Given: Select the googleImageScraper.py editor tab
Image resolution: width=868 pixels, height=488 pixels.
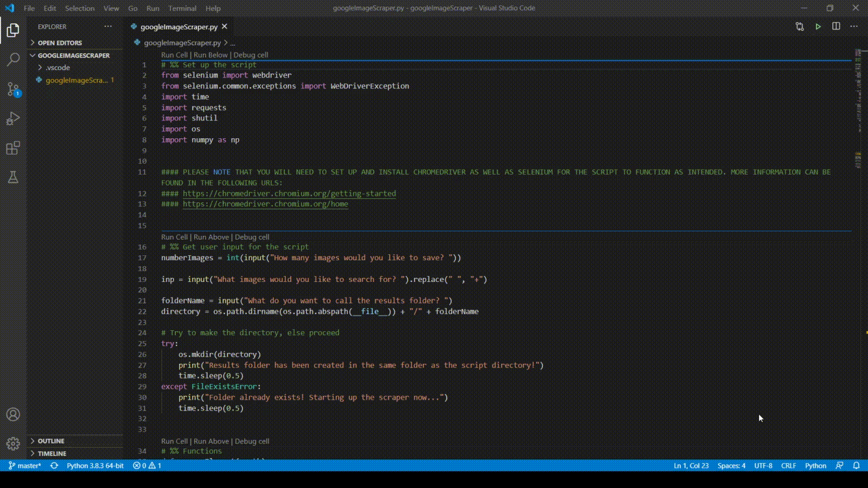Looking at the screenshot, I should coord(179,27).
